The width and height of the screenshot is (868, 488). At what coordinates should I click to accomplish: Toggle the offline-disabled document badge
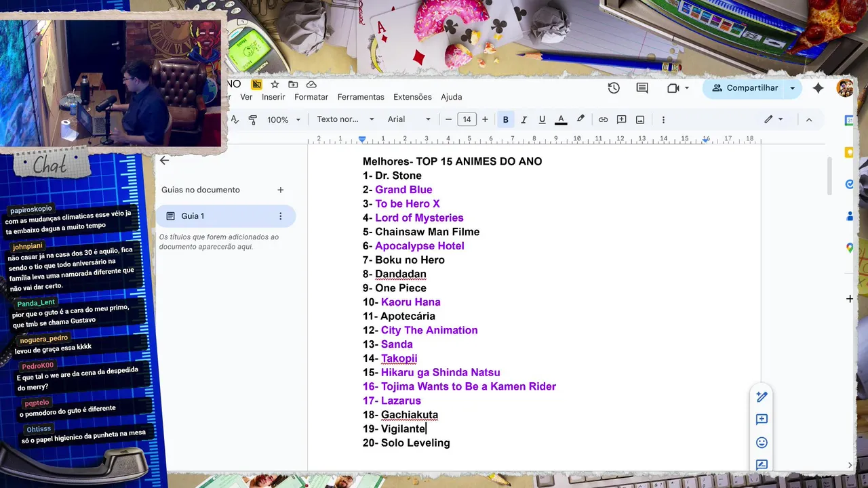click(x=256, y=84)
